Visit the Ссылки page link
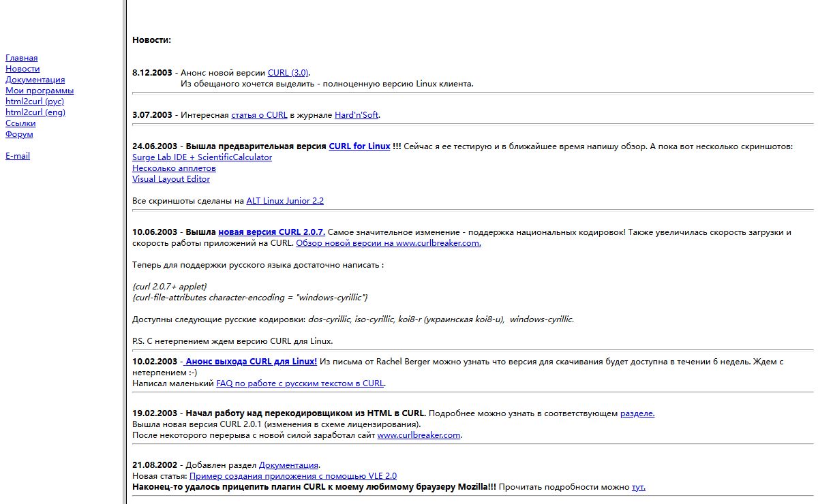 pos(20,123)
